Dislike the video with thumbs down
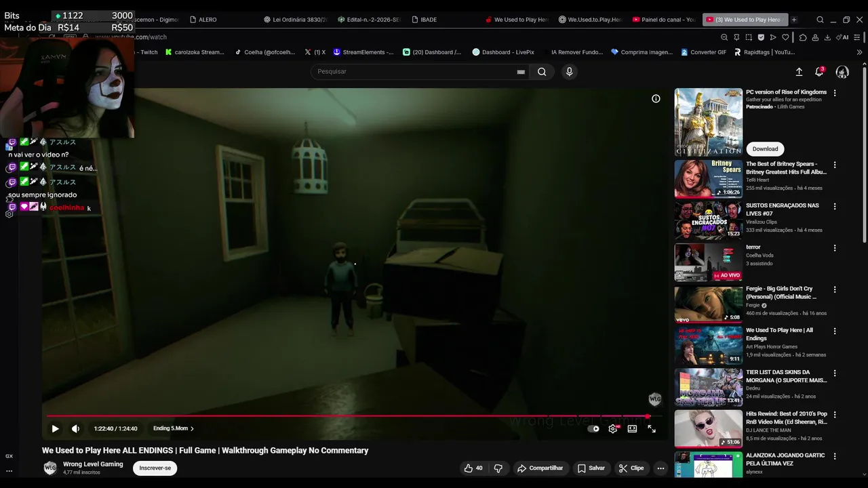 [x=498, y=468]
